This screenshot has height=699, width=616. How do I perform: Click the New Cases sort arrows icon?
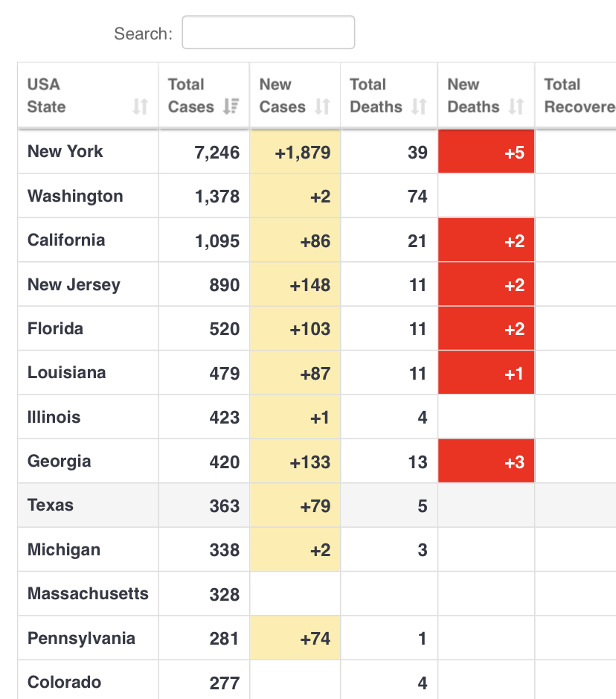(322, 107)
